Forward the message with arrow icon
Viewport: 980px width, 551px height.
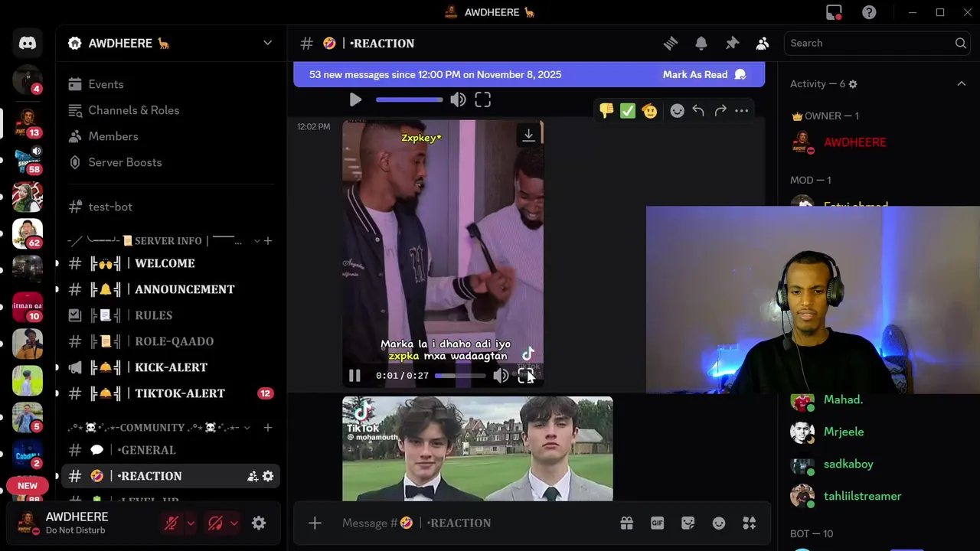coord(720,111)
